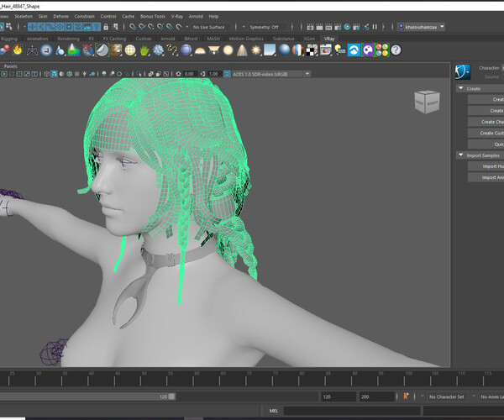Click the V-Ray blue material sphere icon

tap(284, 50)
